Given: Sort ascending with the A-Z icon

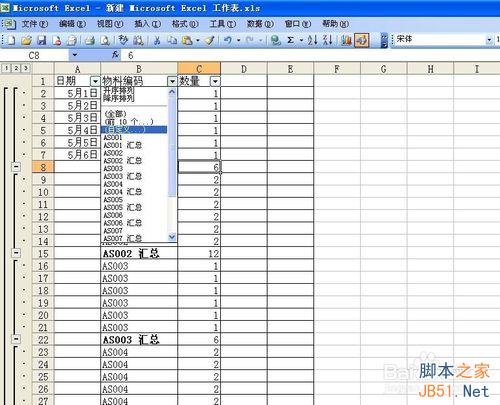Looking at the screenshot, I should click(312, 40).
